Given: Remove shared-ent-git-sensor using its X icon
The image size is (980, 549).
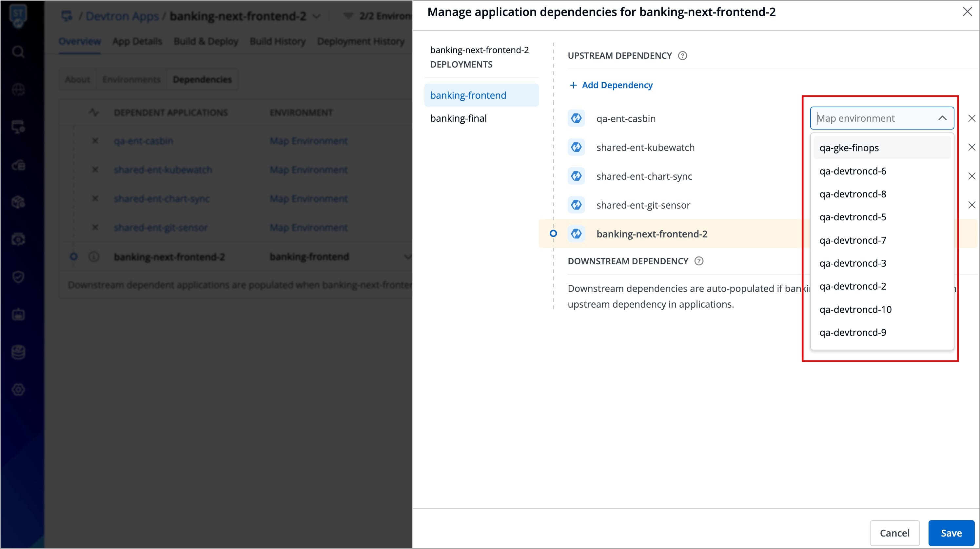Looking at the screenshot, I should 971,205.
